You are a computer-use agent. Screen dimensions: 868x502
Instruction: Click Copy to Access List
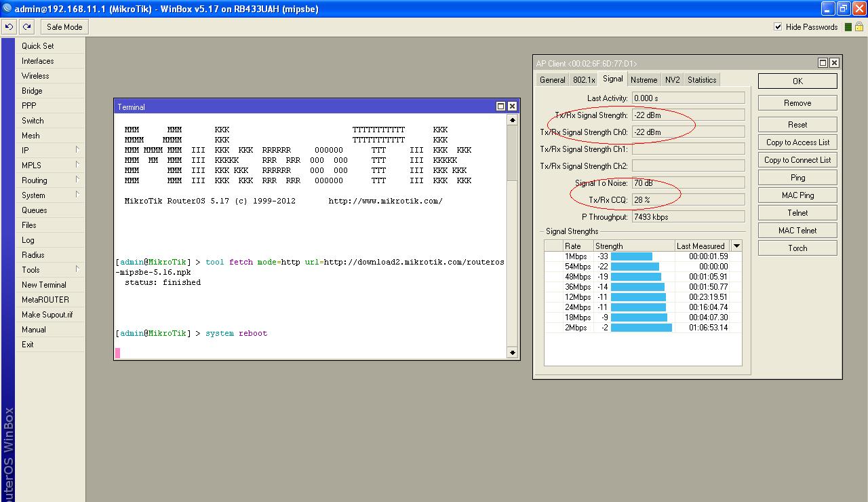(797, 142)
